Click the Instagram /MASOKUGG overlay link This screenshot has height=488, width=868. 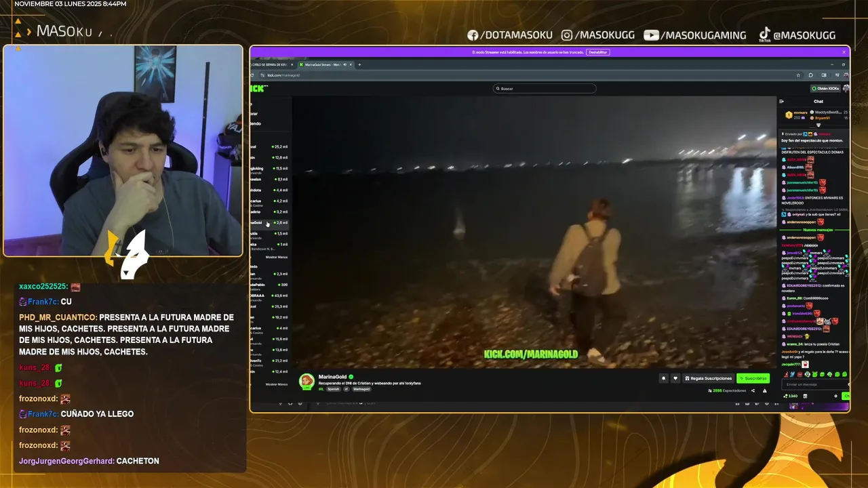tap(599, 35)
